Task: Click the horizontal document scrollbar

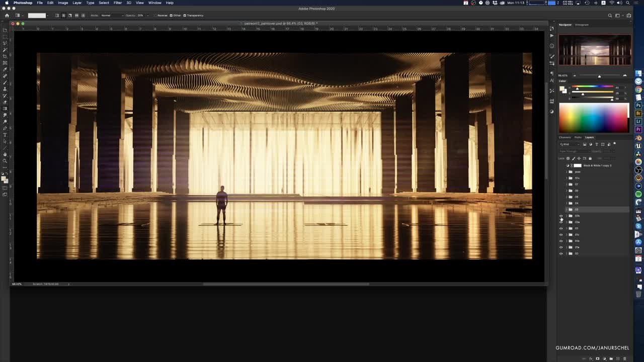Action: point(286,284)
